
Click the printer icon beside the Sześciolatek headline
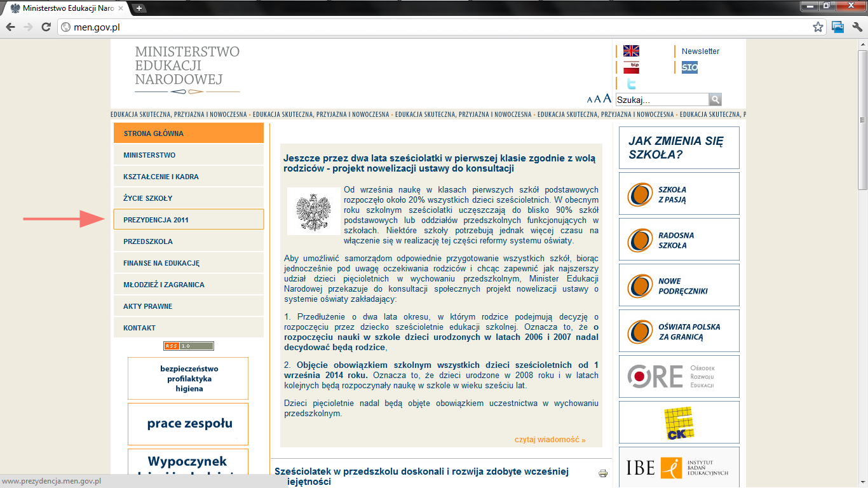(x=603, y=473)
